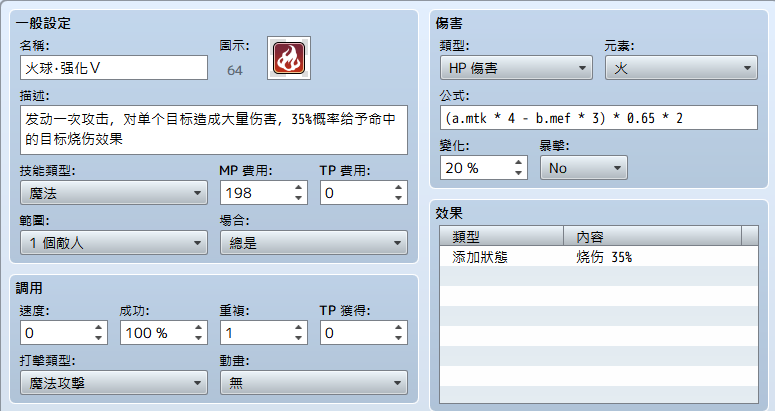Increase 速度 with up arrow
This screenshot has width=775, height=411.
click(x=98, y=328)
